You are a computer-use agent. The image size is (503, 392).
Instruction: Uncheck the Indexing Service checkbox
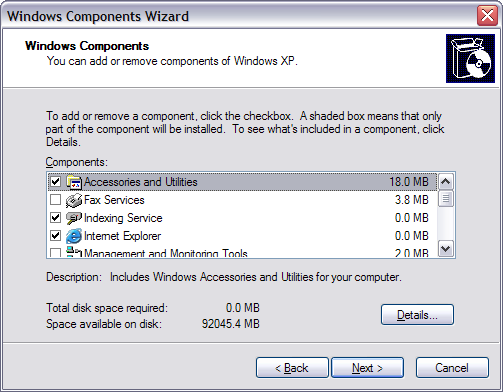pyautogui.click(x=55, y=218)
